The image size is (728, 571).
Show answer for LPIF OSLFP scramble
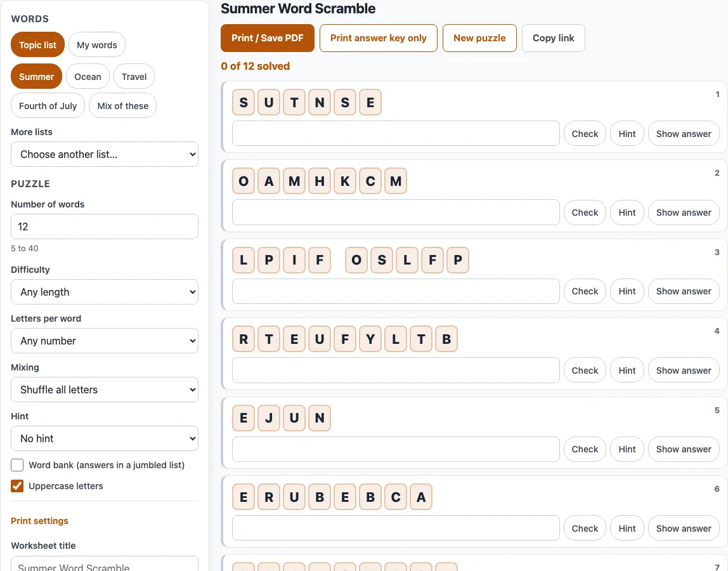click(684, 291)
